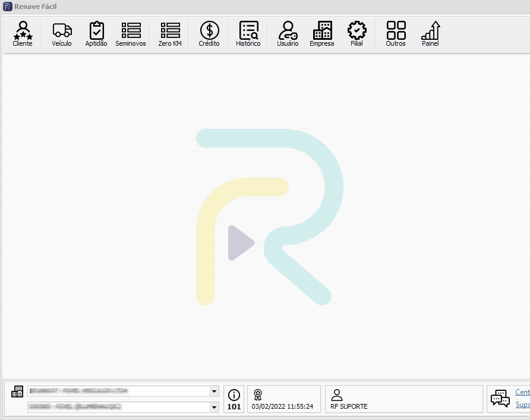Click the 101 version number
This screenshot has height=420, width=530.
[x=234, y=407]
